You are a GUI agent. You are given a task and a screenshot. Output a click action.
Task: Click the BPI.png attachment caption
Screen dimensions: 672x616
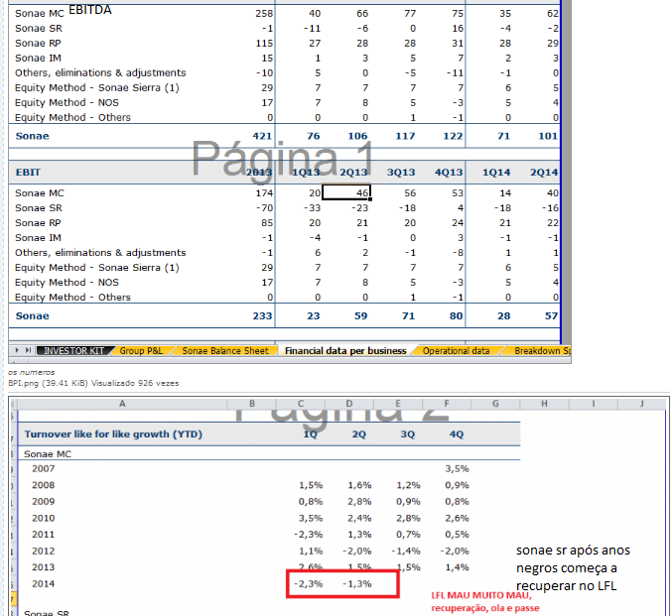[x=93, y=384]
